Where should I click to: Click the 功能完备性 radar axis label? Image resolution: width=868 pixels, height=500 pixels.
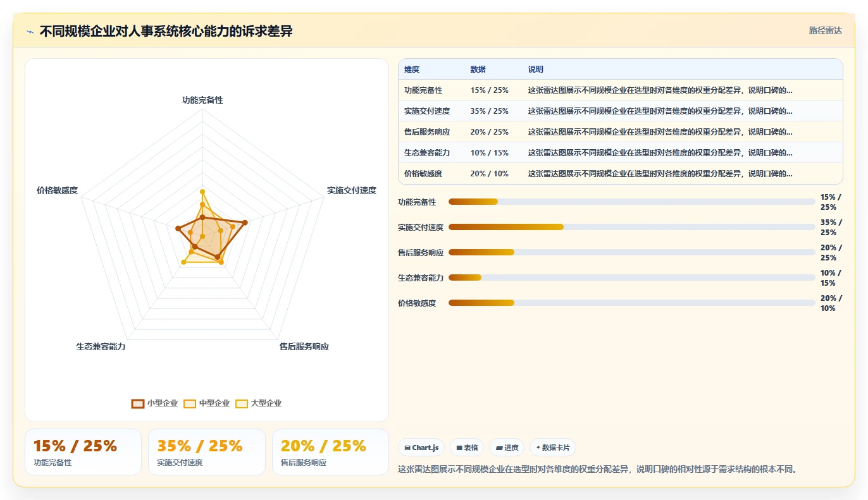[202, 100]
